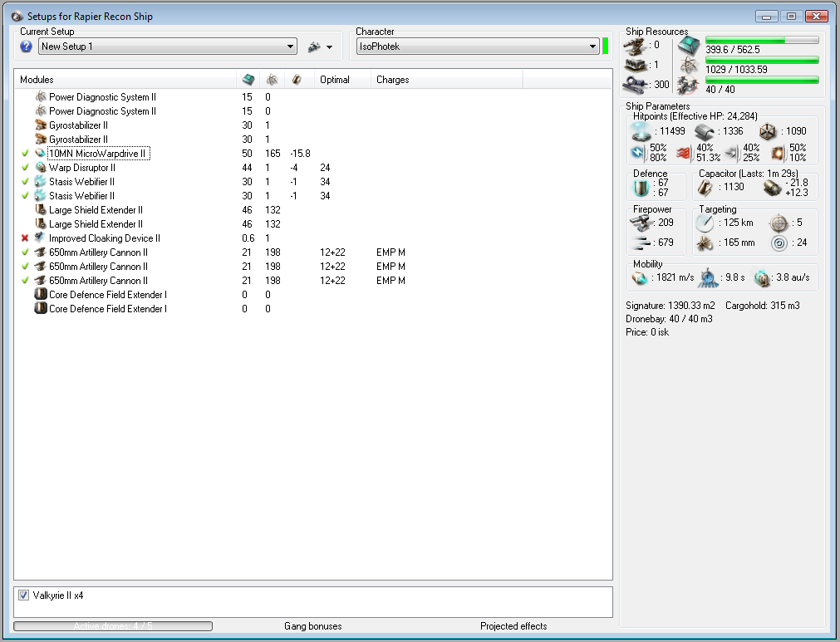The width and height of the screenshot is (840, 642).
Task: Click the max velocity icon showing 1821 m/s
Action: 640,278
